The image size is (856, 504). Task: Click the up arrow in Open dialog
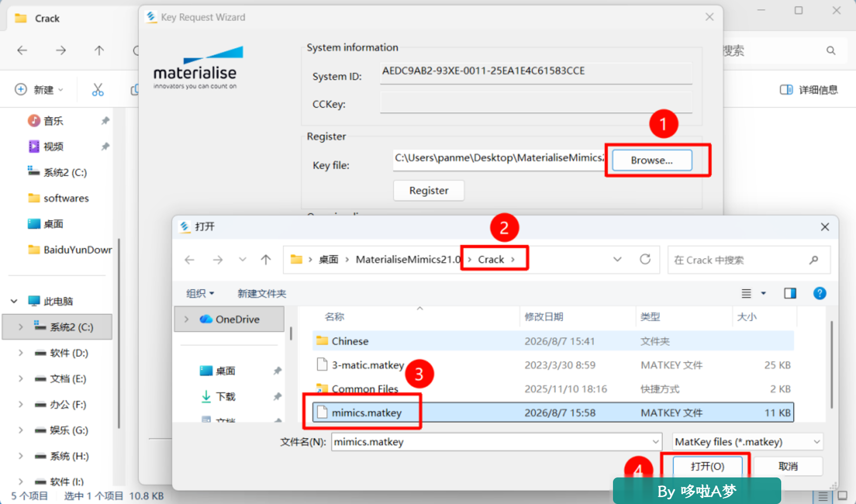pos(266,260)
